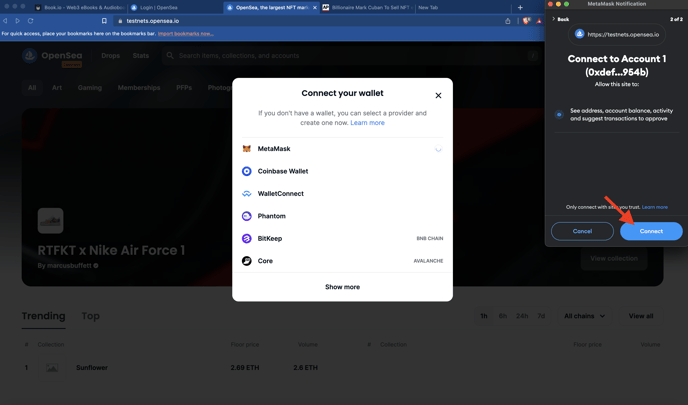Click the search magnifier icon
This screenshot has height=405, width=688.
170,56
